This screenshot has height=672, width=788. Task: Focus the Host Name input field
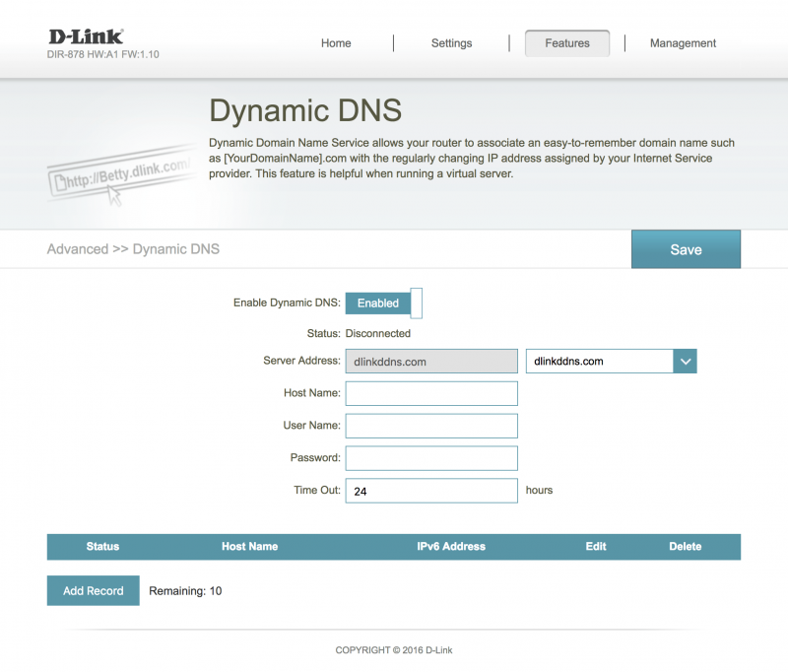[x=431, y=393]
